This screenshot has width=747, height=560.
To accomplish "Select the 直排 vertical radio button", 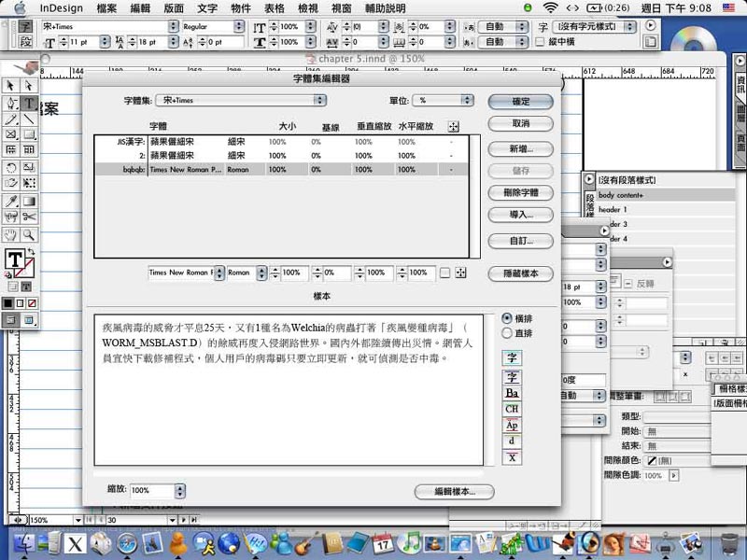I will coord(507,332).
